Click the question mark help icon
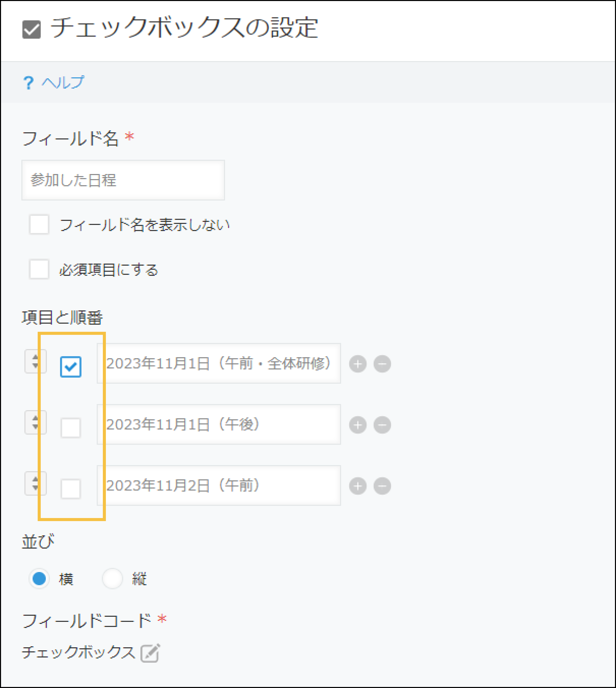Viewport: 616px width, 688px height. pyautogui.click(x=29, y=82)
